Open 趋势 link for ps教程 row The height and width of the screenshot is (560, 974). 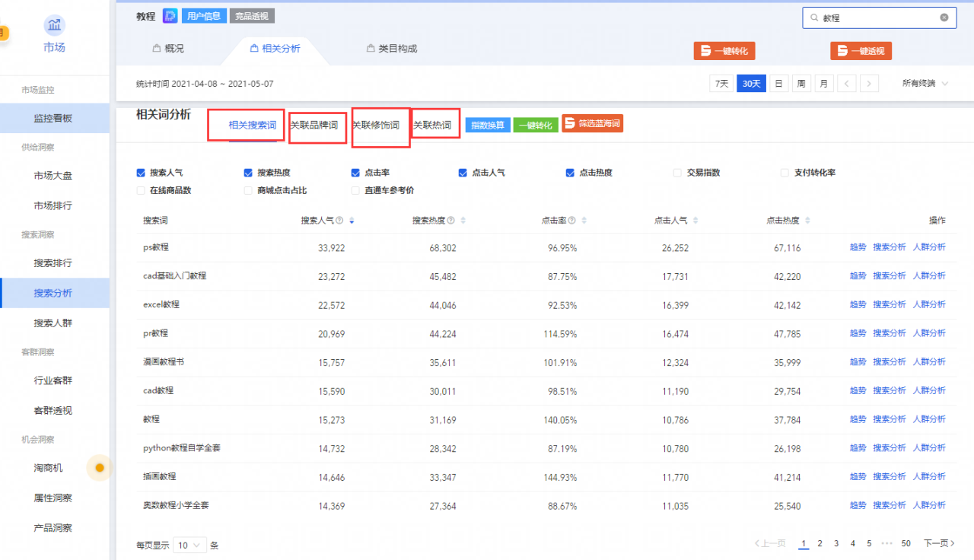tap(858, 247)
